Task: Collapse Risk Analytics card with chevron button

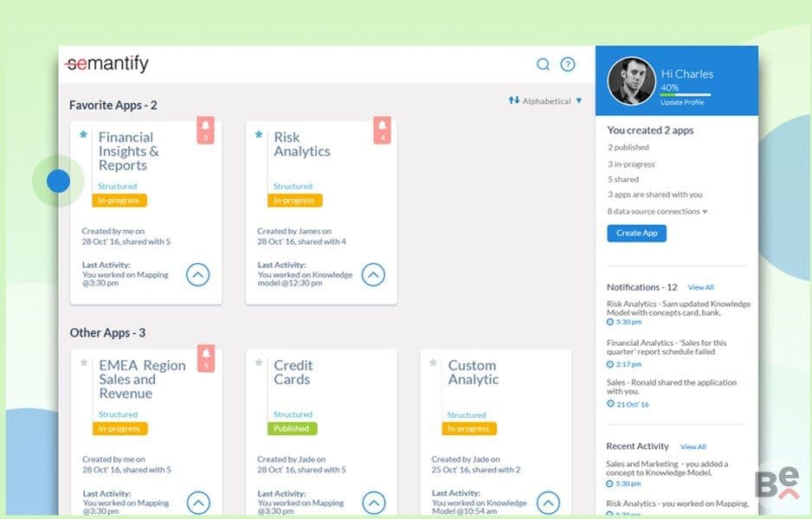Action: (x=373, y=275)
